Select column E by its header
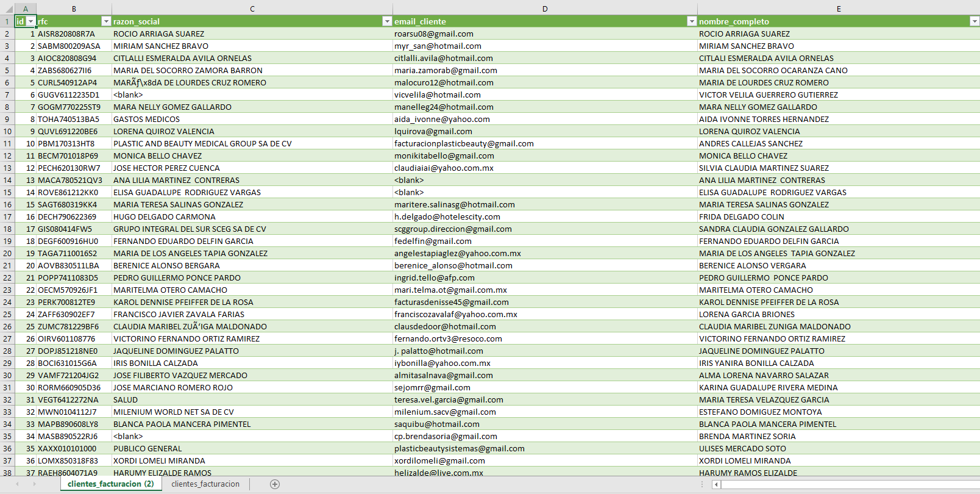 click(x=839, y=9)
